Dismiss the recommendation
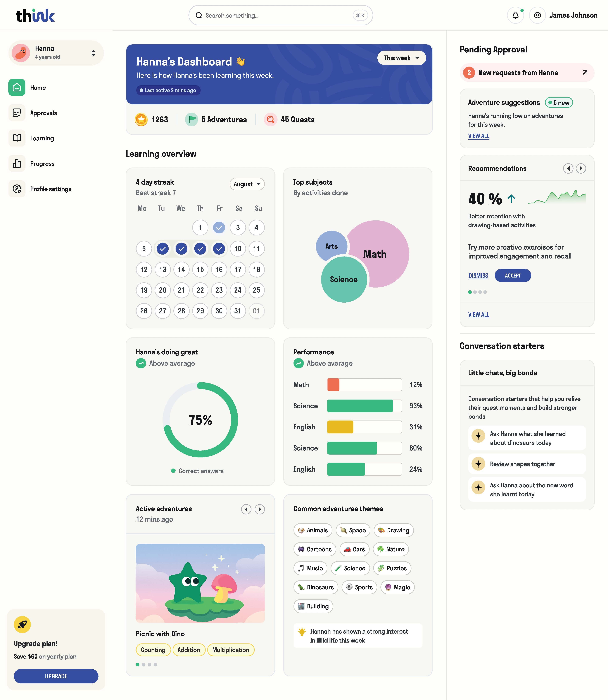The height and width of the screenshot is (700, 608). [x=478, y=275]
